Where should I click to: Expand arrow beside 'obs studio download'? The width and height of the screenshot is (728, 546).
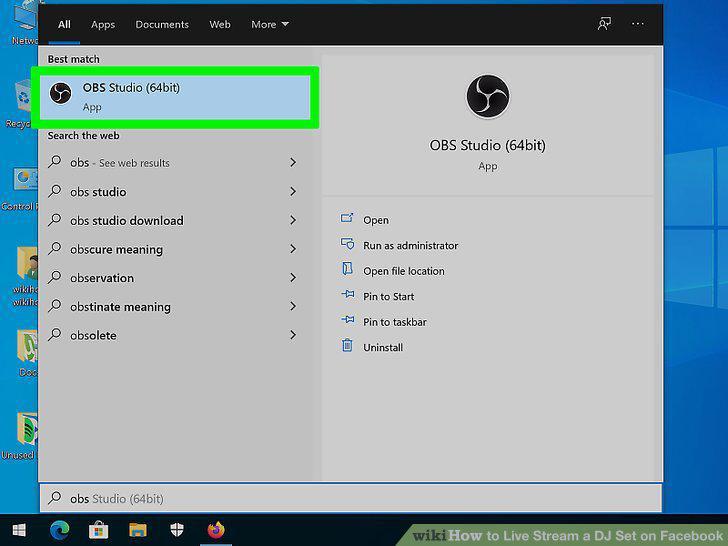click(293, 220)
